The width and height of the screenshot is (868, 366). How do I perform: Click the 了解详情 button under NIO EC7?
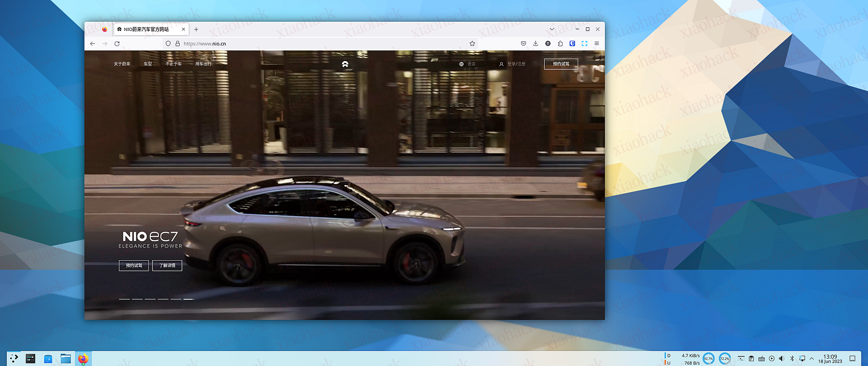click(x=167, y=266)
